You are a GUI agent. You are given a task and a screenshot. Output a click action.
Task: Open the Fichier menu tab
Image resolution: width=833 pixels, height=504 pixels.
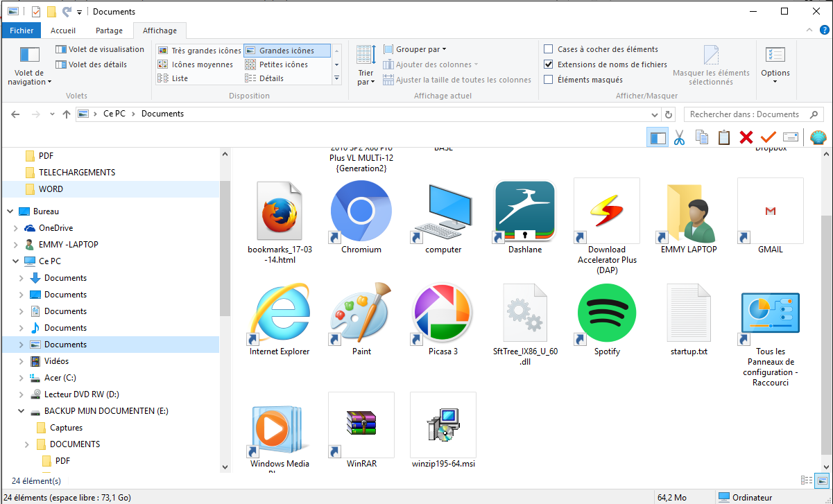[x=22, y=31]
